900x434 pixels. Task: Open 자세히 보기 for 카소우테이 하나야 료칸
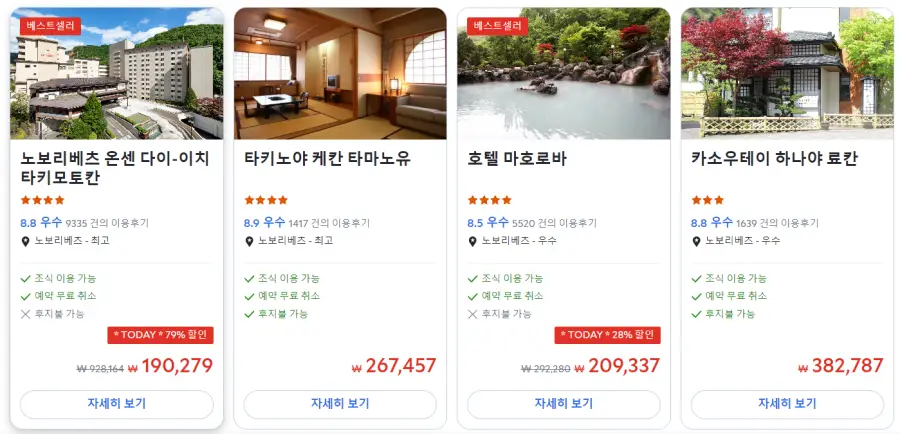(x=788, y=404)
